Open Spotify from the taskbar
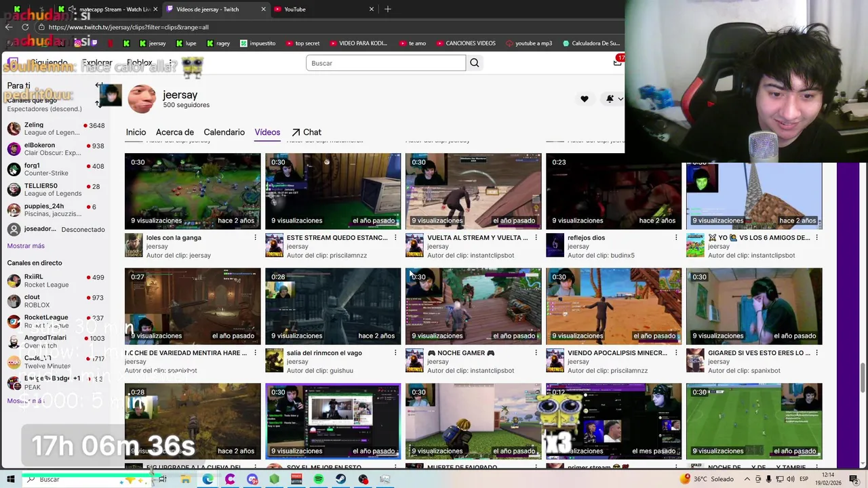This screenshot has width=868, height=488. point(319,479)
